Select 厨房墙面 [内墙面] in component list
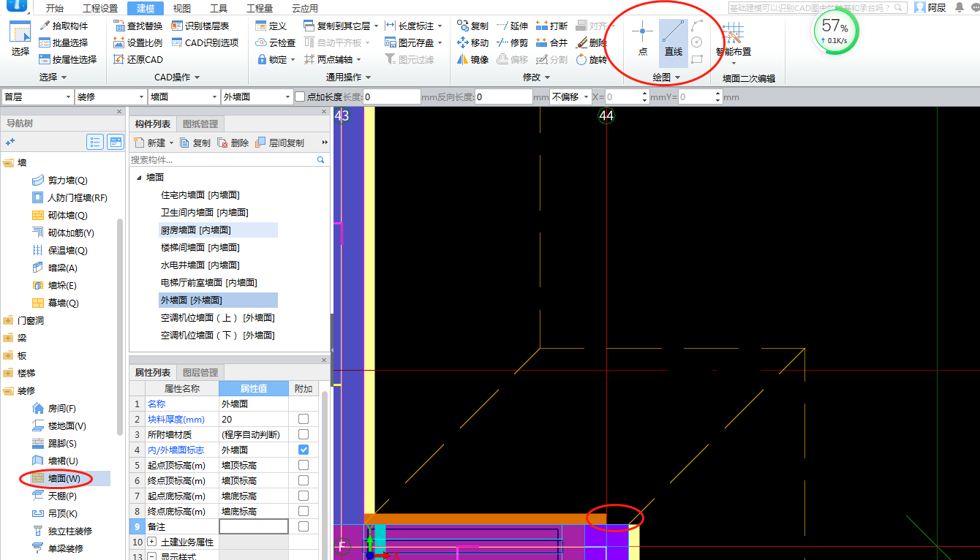This screenshot has width=980, height=560. coord(218,230)
